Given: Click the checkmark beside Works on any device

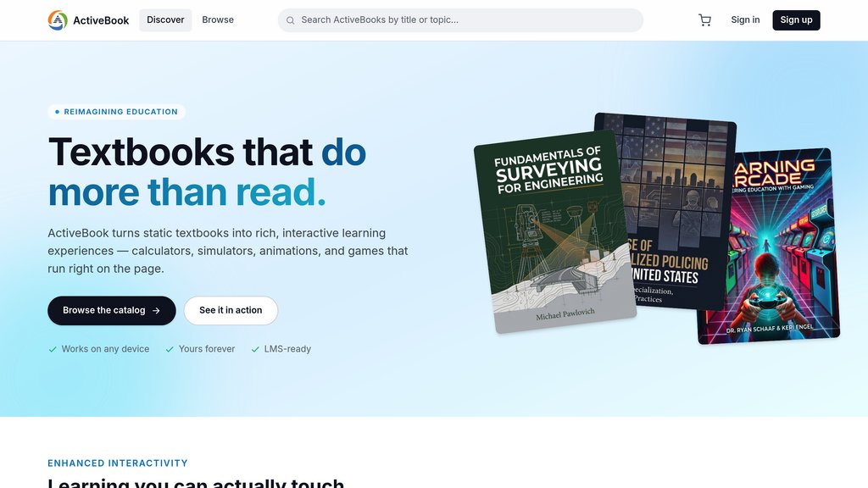Looking at the screenshot, I should click(x=53, y=349).
